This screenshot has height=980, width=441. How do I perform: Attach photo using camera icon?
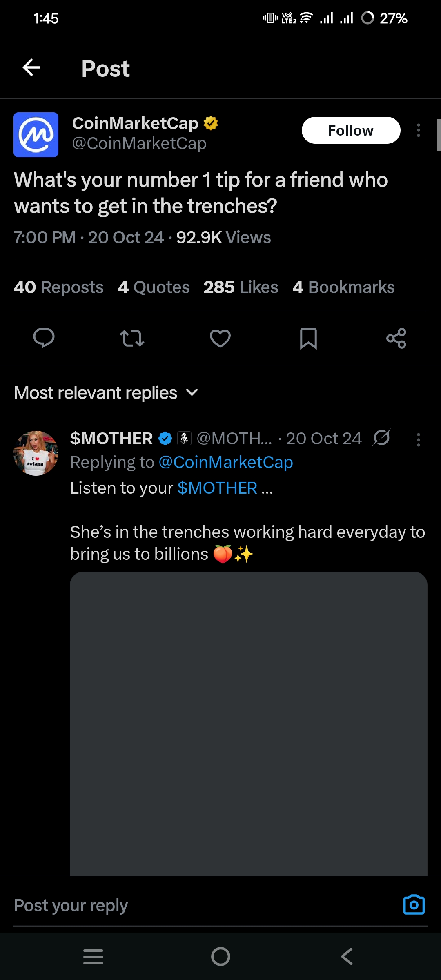coord(414,905)
